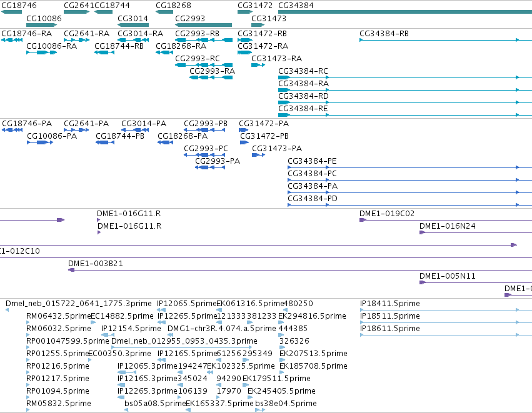Click the CG31472 gene label
The width and height of the screenshot is (532, 413).
click(x=255, y=6)
